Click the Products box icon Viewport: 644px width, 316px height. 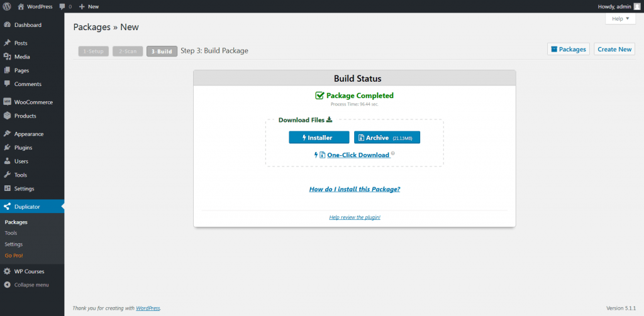(x=7, y=116)
